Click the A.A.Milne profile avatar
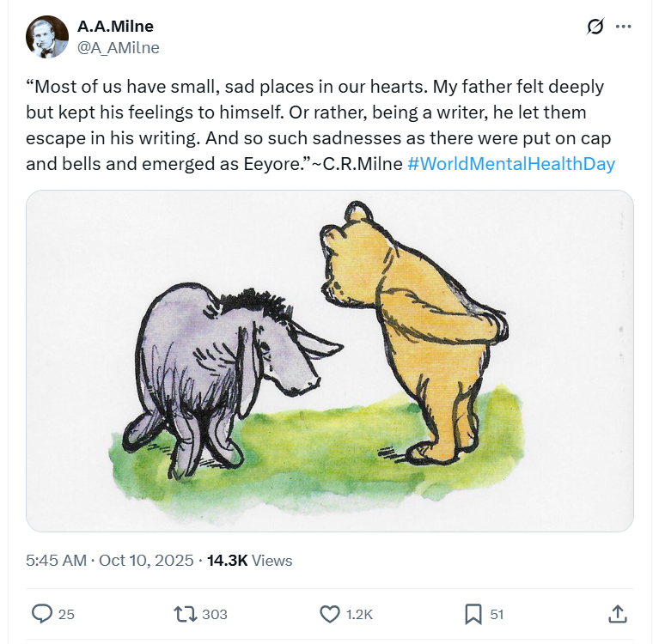Screen dimensions: 659x644 point(47,37)
